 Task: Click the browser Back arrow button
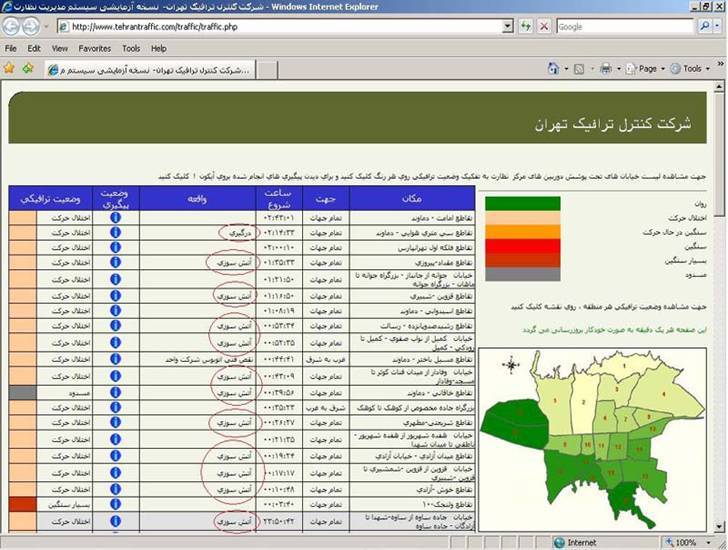[14, 27]
